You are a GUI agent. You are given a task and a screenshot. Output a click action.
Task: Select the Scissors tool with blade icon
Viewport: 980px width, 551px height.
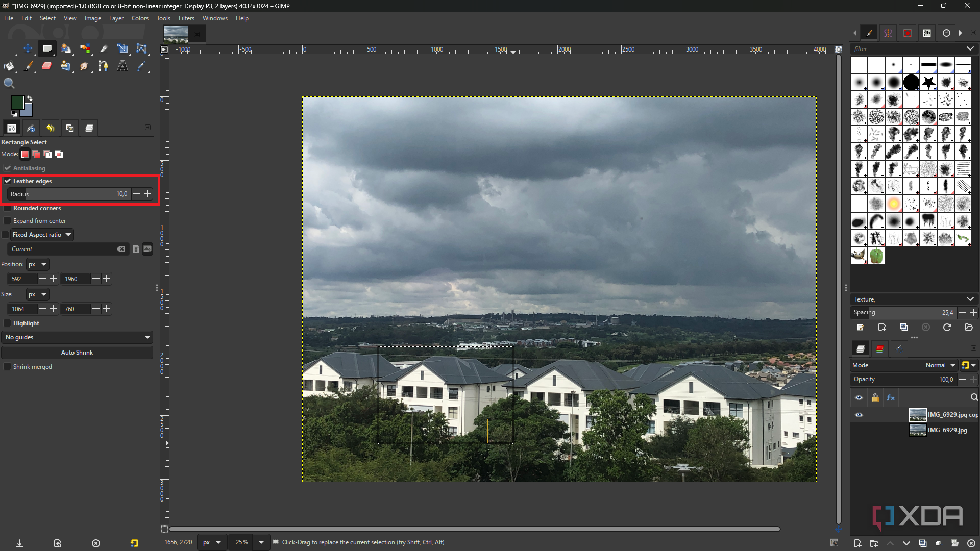pos(104,48)
